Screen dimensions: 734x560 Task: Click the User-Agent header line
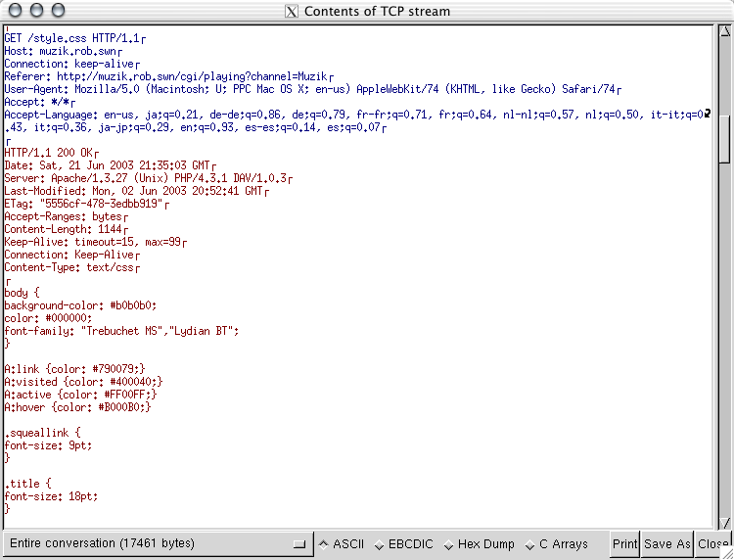313,89
